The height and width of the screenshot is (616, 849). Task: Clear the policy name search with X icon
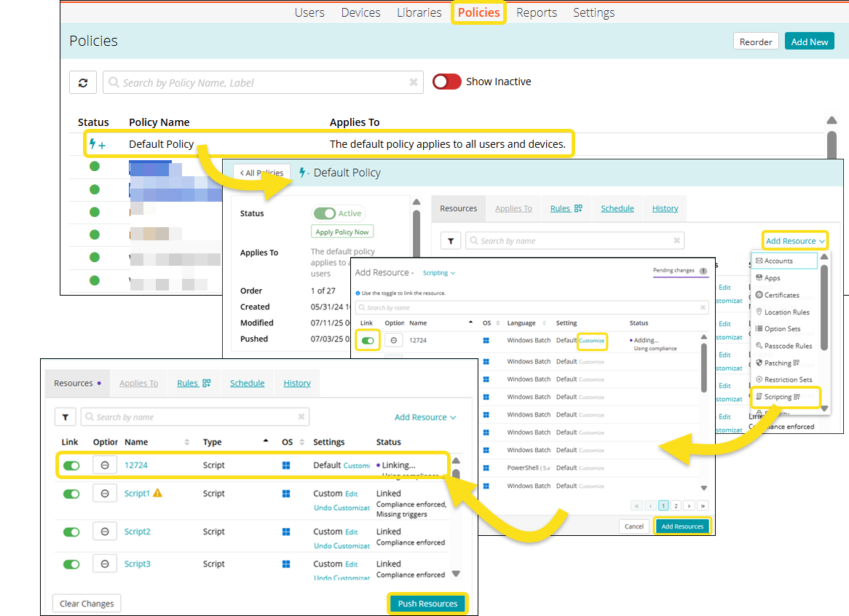tap(414, 82)
